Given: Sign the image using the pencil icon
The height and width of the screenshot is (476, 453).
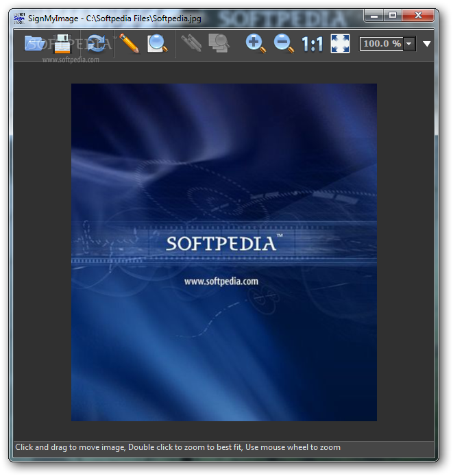Looking at the screenshot, I should pyautogui.click(x=129, y=43).
